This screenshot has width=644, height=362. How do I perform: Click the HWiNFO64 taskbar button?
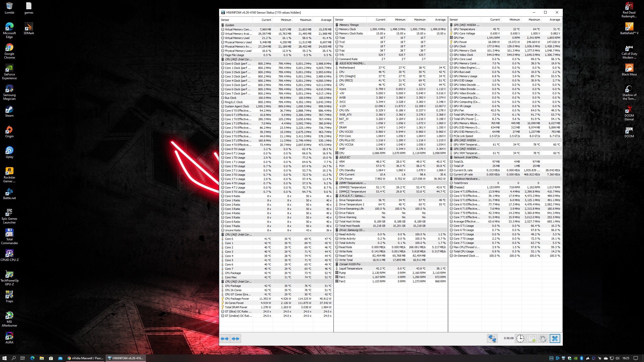[x=126, y=358]
